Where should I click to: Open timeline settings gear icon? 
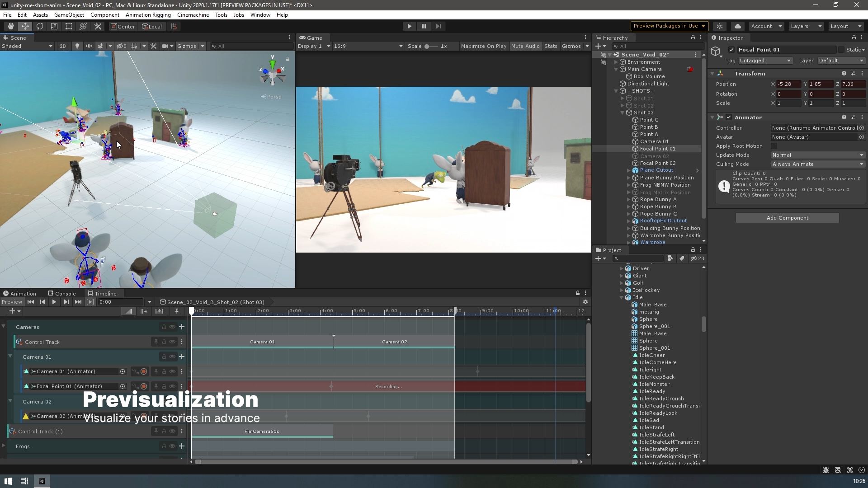pyautogui.click(x=585, y=302)
